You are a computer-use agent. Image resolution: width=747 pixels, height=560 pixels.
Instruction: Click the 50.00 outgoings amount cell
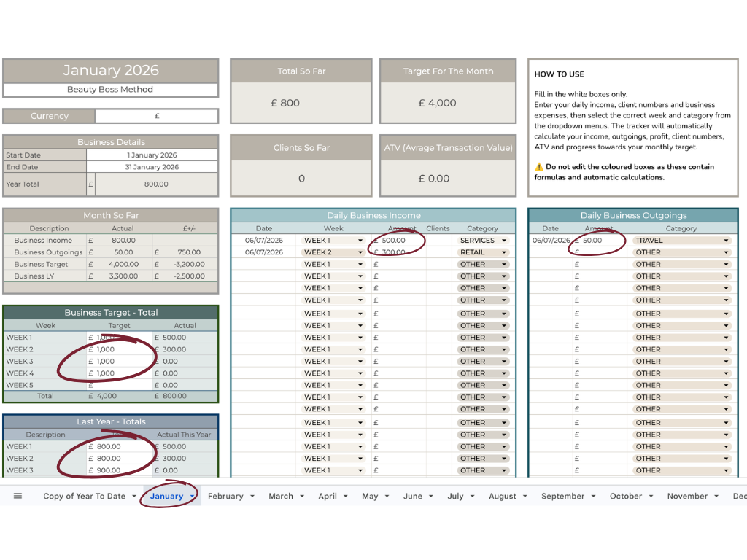(x=600, y=241)
